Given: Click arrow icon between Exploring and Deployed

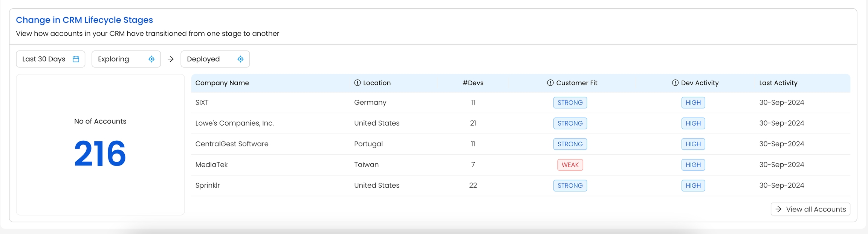Looking at the screenshot, I should [171, 59].
